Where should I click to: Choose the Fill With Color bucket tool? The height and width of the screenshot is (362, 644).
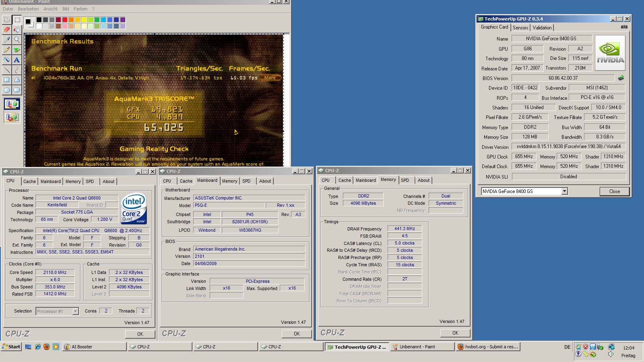click(17, 30)
